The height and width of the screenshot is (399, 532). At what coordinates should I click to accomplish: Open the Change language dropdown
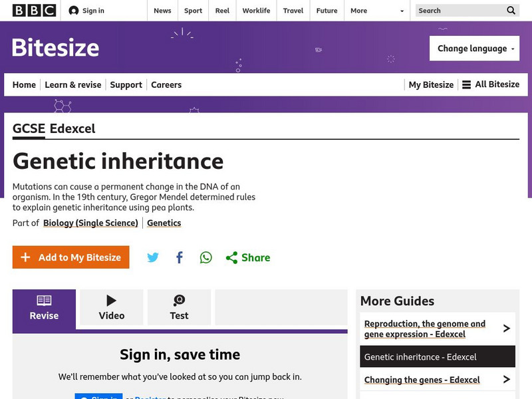(474, 48)
